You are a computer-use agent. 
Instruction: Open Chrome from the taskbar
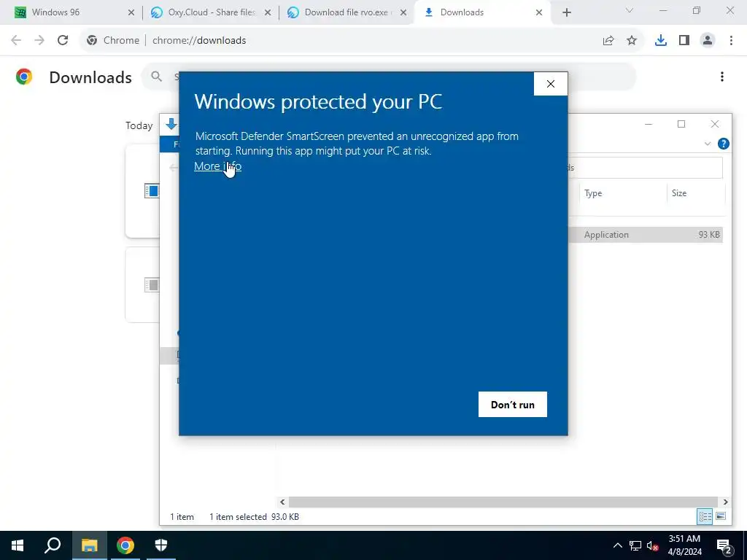[125, 545]
